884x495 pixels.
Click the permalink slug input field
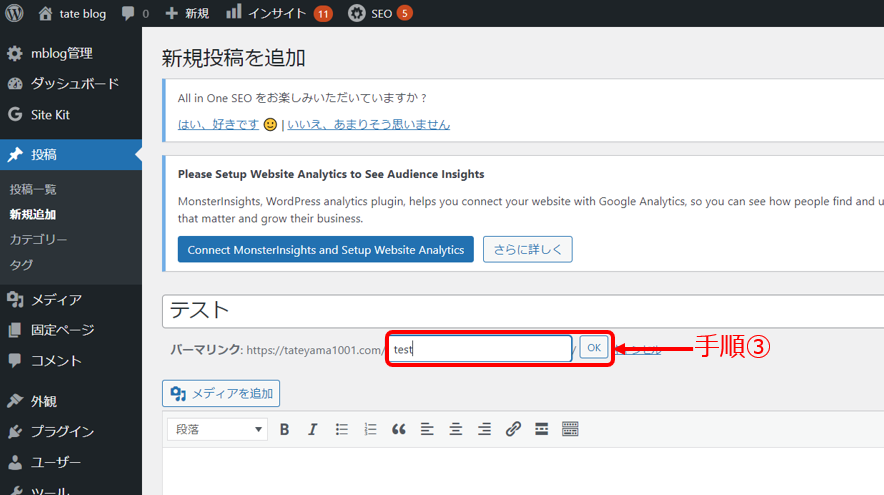[479, 349]
